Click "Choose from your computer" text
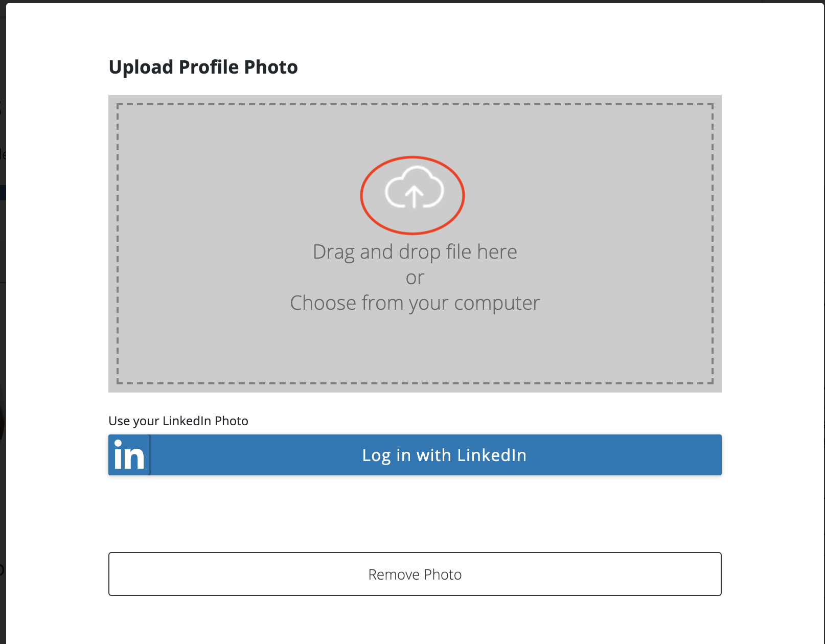Image resolution: width=825 pixels, height=644 pixels. [415, 303]
